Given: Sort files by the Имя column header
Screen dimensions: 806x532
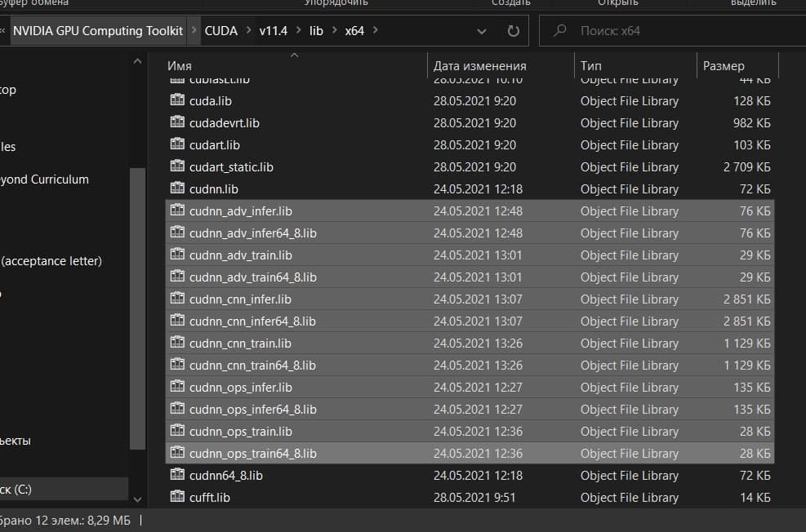Looking at the screenshot, I should 180,66.
